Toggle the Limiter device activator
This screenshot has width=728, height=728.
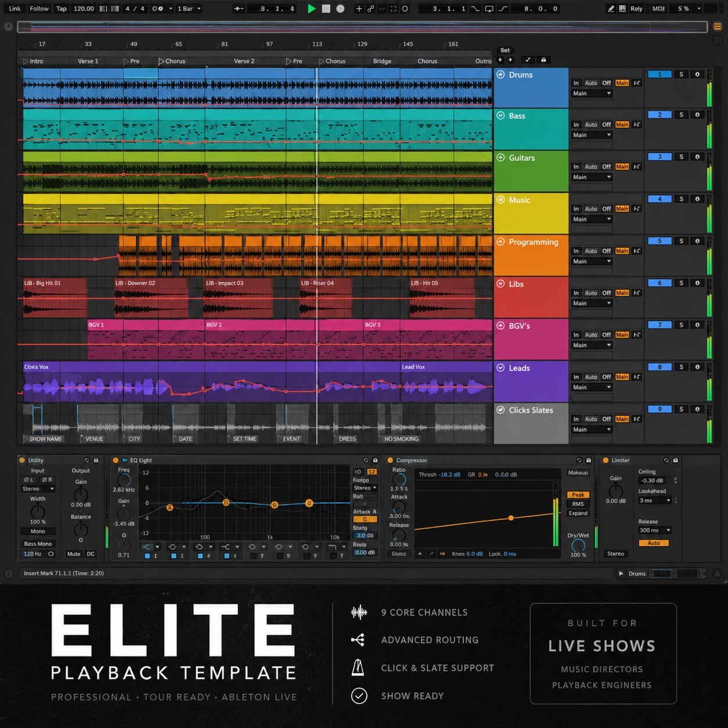606,460
